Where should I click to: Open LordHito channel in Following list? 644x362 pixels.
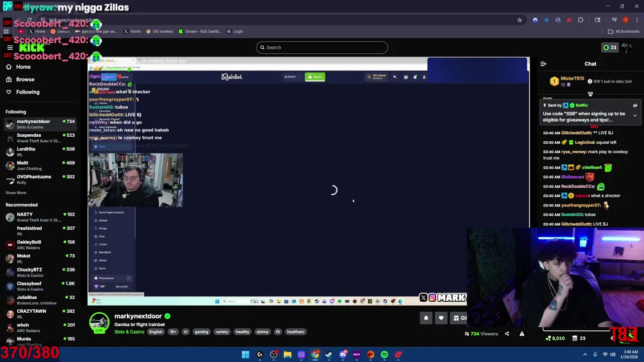click(40, 151)
